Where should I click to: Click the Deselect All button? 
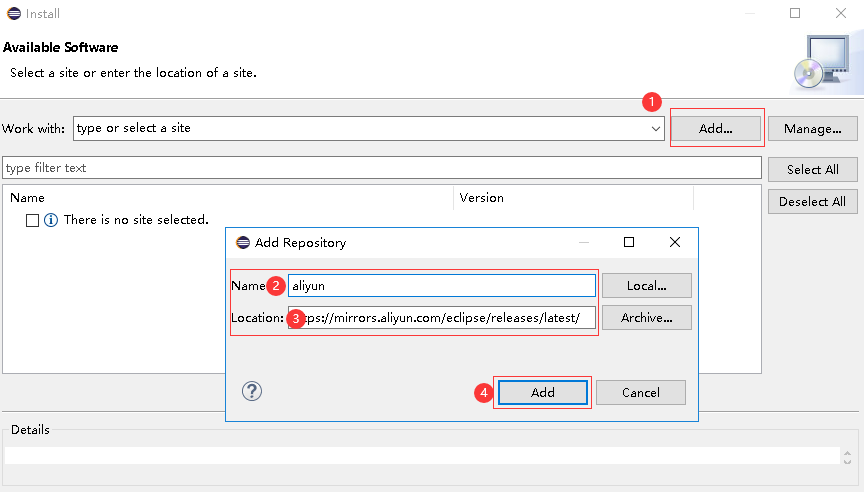click(813, 202)
